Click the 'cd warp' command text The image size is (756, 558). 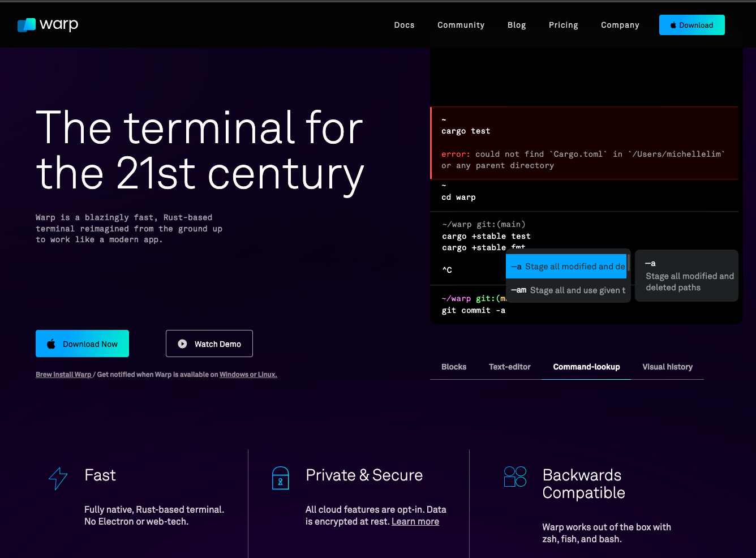458,198
